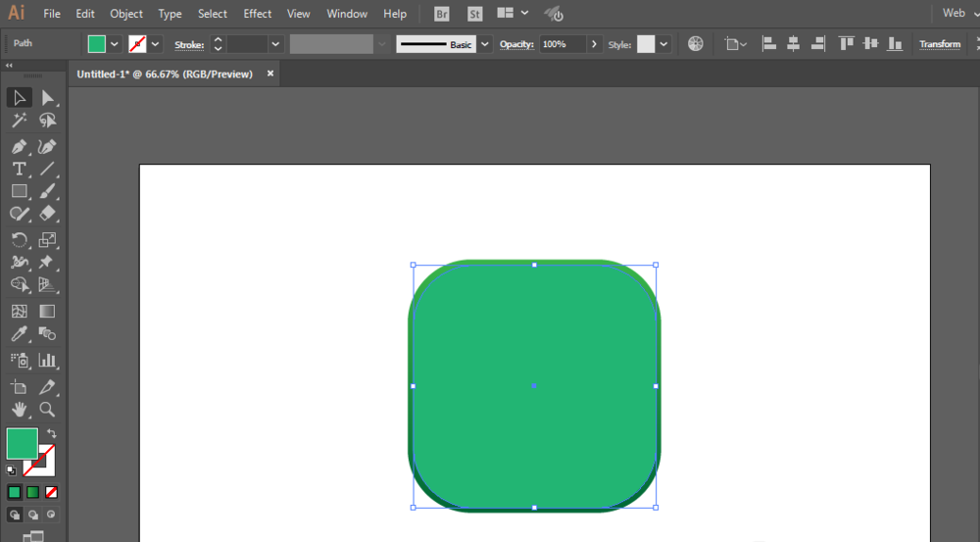Screen dimensions: 980x542
Task: Open the View menu
Action: (298, 14)
